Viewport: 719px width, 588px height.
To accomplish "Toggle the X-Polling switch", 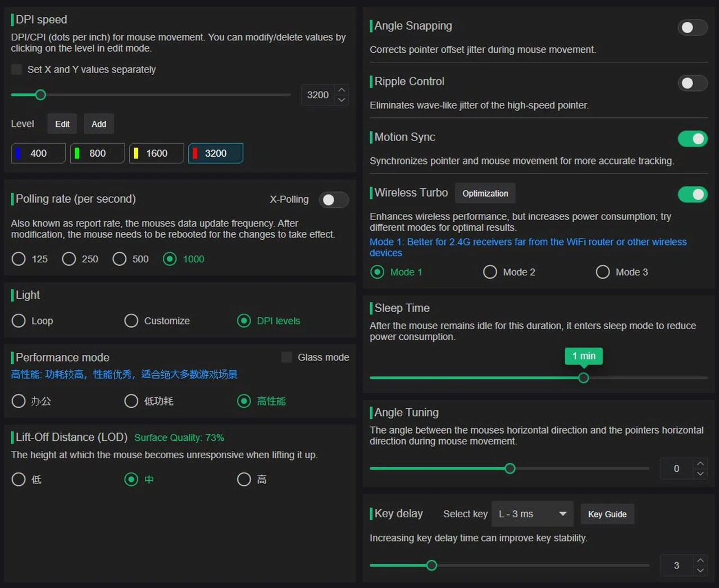I will [334, 200].
